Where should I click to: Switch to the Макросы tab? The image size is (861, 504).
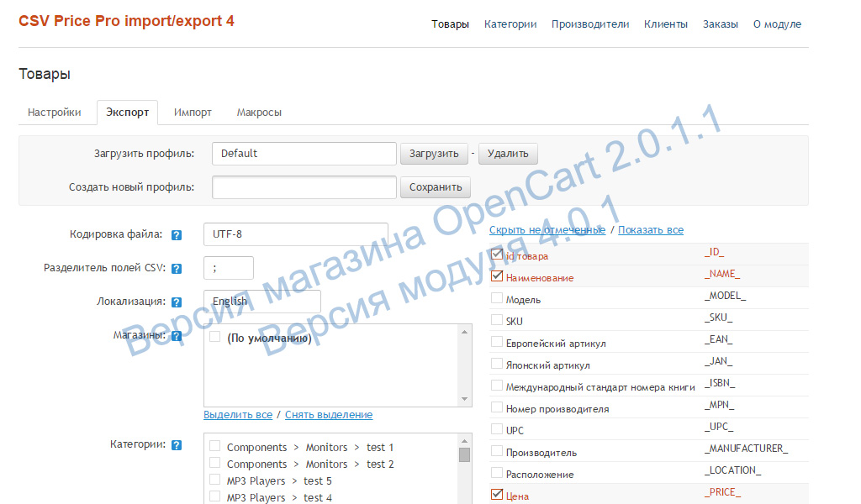coord(259,113)
